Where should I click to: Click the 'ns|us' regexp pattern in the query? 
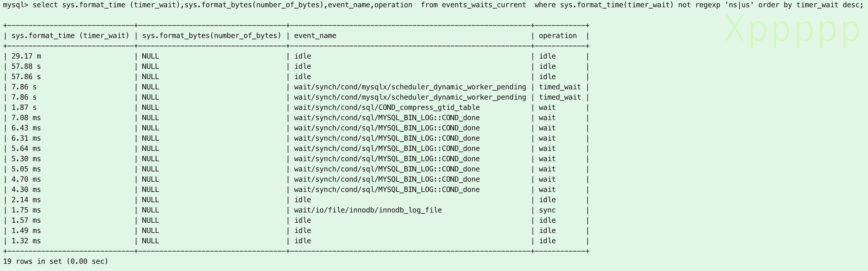click(739, 5)
